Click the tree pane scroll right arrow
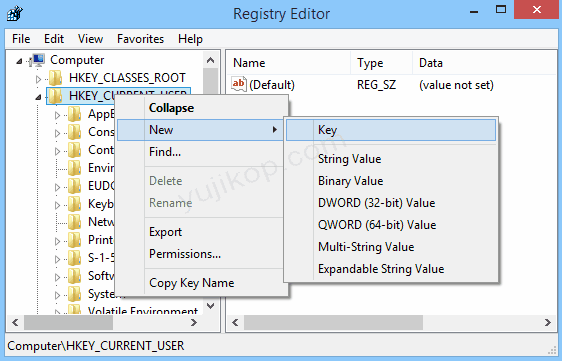Screen dimensions: 562x361 [x=194, y=323]
